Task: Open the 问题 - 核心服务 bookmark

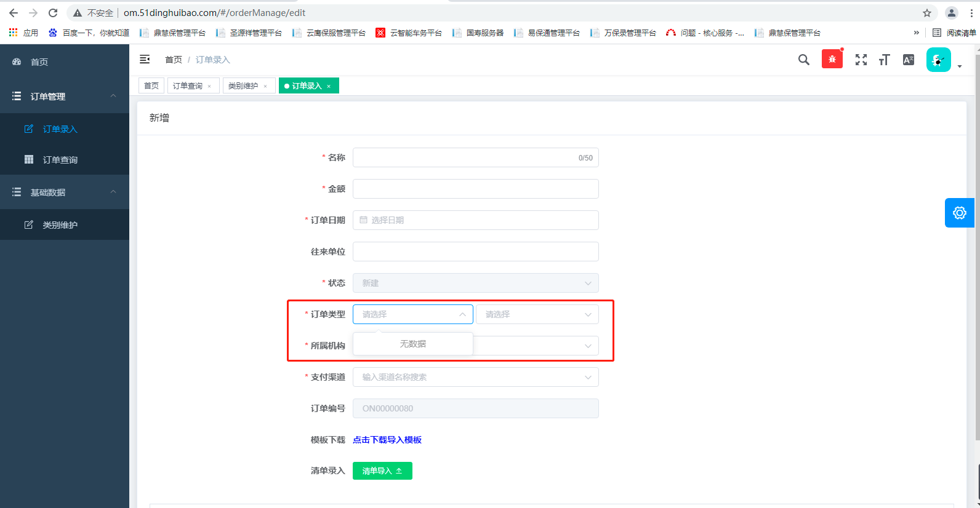Action: [705, 33]
